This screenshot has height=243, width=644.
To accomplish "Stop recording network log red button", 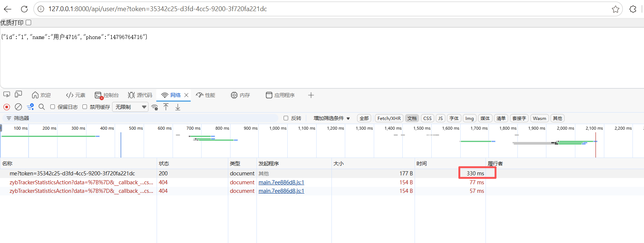I will [7, 107].
